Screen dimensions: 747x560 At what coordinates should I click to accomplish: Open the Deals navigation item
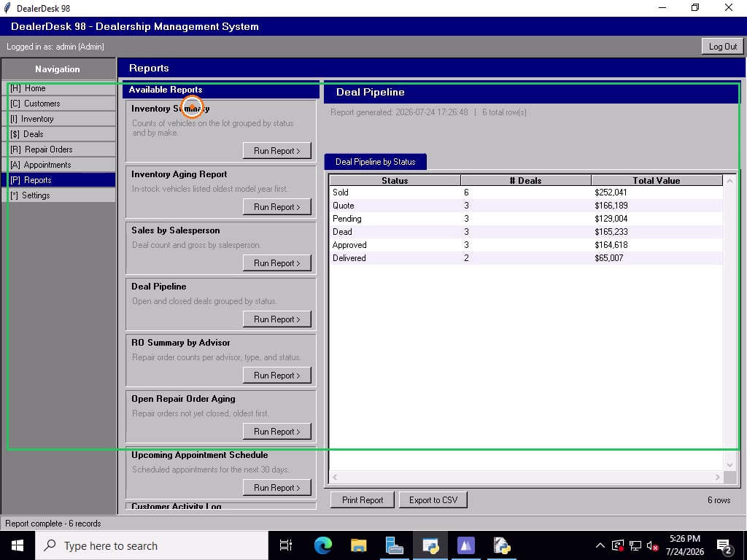coord(58,134)
